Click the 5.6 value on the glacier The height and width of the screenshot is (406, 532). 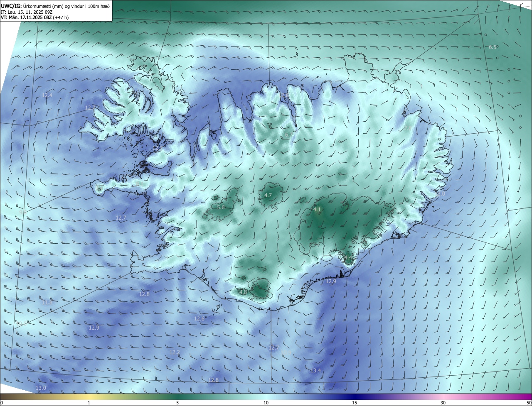click(x=221, y=207)
